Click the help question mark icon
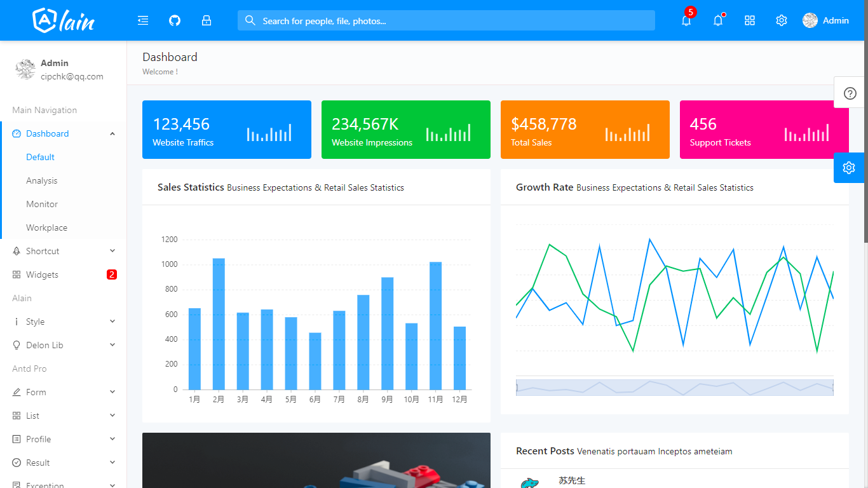868x488 pixels. [850, 93]
